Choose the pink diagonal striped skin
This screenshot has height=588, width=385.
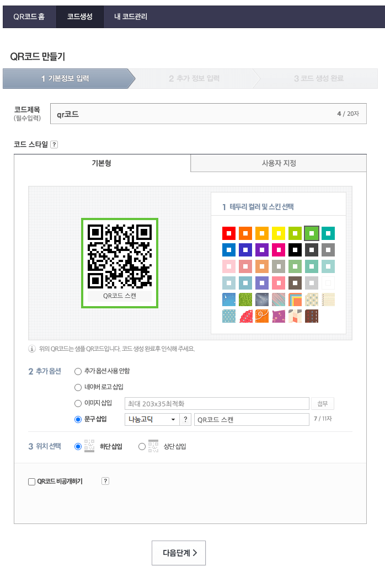pos(278,300)
